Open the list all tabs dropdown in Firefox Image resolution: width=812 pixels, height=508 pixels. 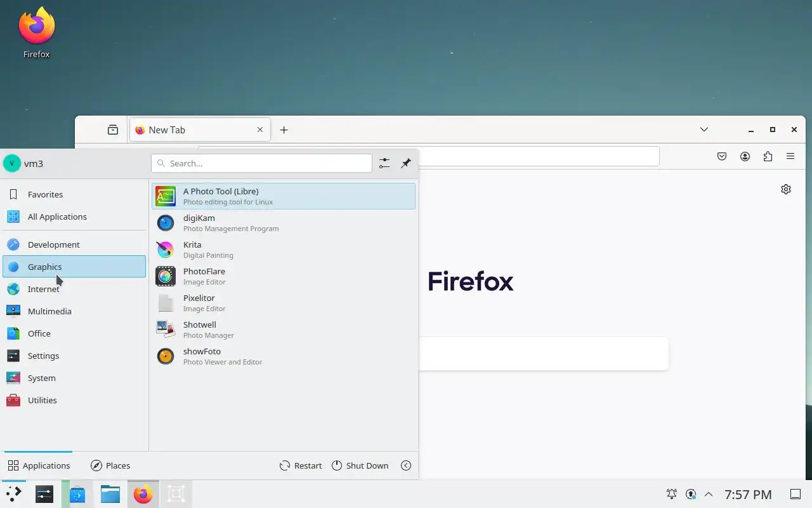704,130
